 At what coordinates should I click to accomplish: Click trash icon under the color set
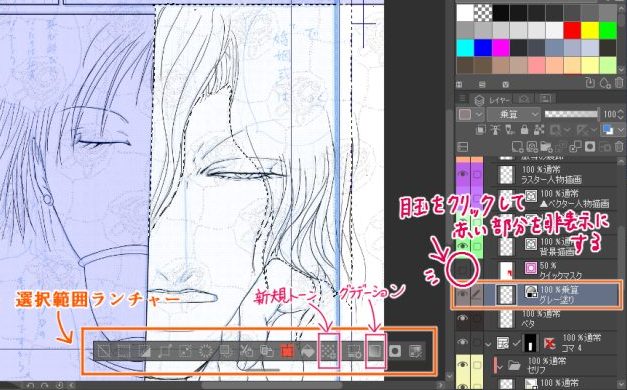coord(619,83)
